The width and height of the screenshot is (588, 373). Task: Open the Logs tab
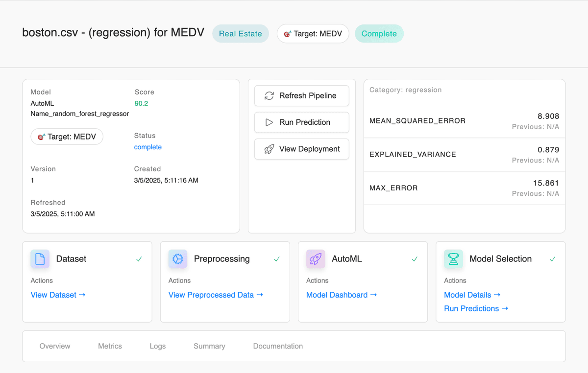tap(158, 346)
